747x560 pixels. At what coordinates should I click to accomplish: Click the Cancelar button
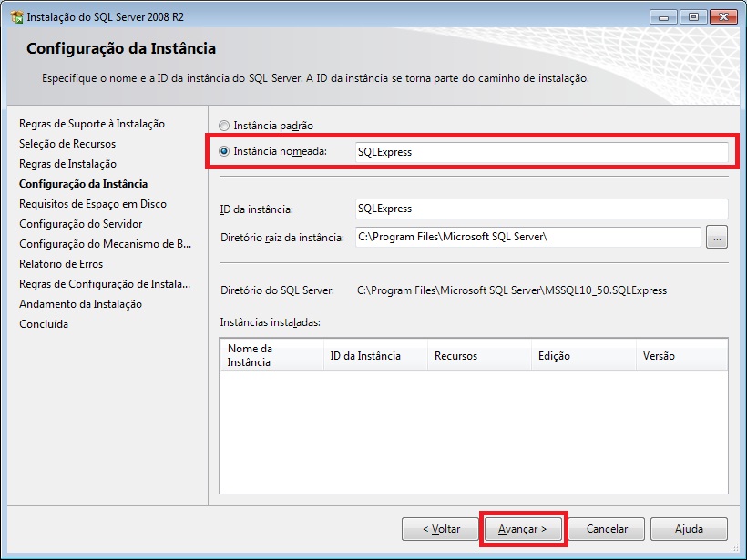point(607,529)
